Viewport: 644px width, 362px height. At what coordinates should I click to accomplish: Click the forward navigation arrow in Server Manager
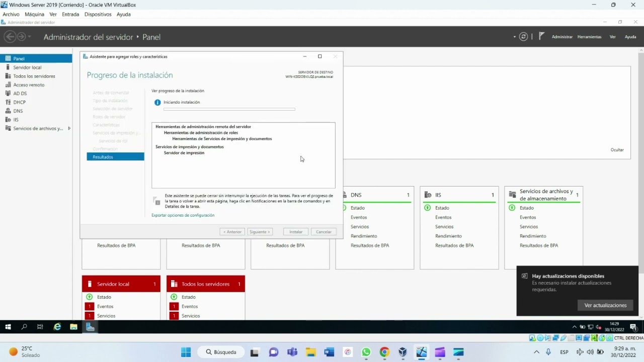[x=21, y=37]
